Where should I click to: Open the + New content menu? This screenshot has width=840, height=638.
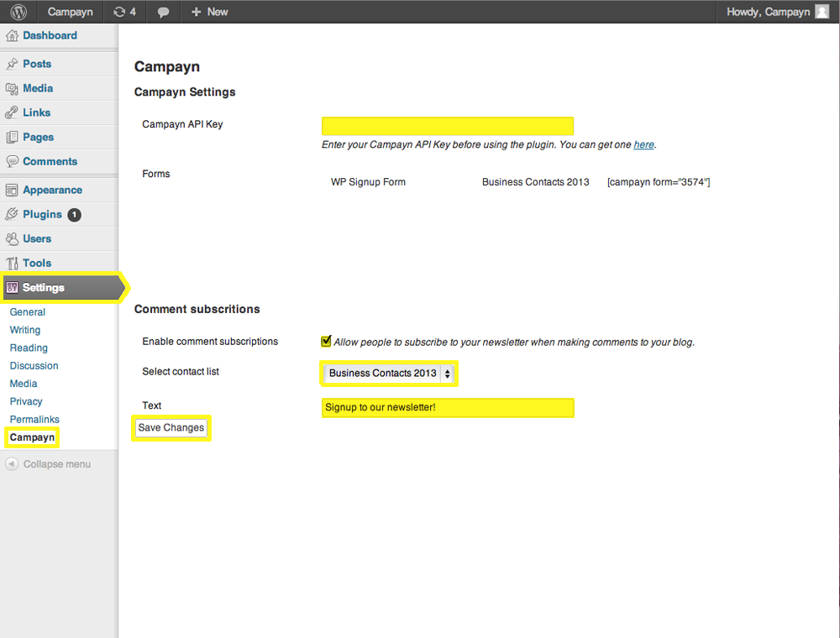(209, 12)
